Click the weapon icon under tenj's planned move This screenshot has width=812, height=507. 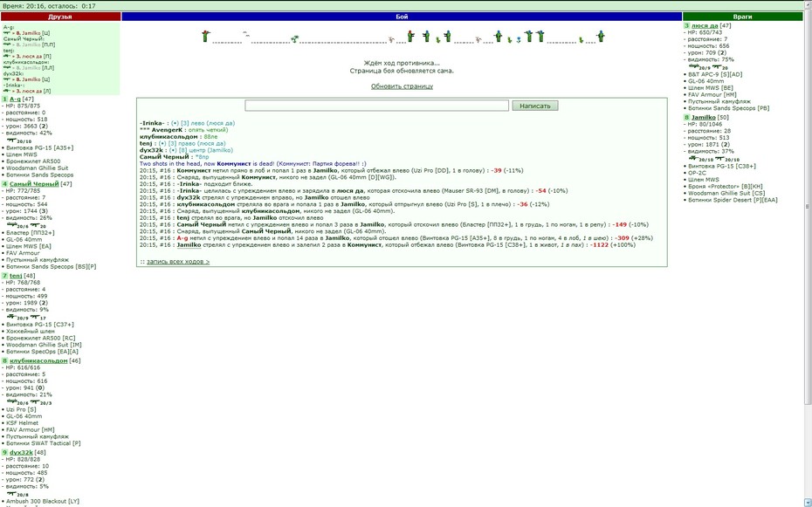coord(6,56)
